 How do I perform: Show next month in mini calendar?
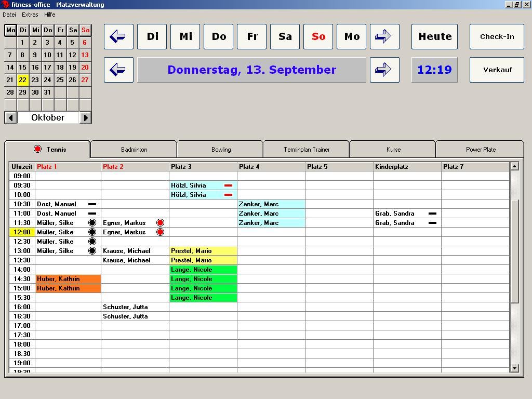(86, 118)
